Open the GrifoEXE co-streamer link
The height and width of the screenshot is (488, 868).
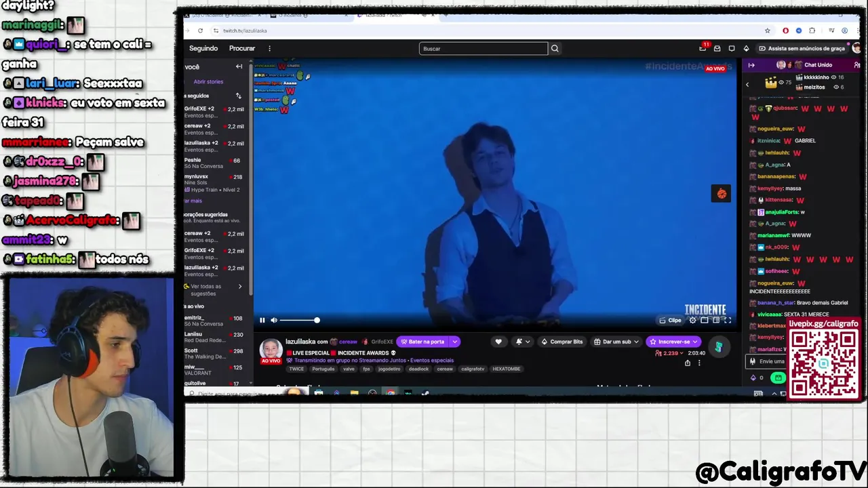click(378, 342)
